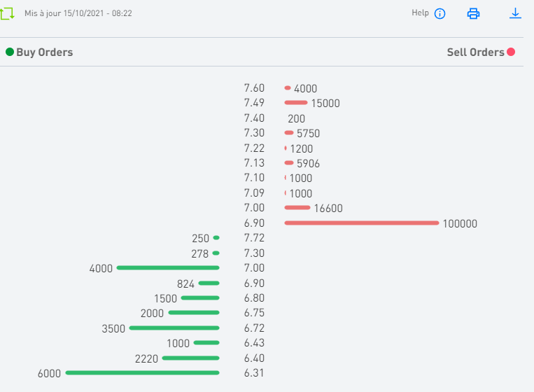
Task: Select the Sell Orders label
Action: 475,52
